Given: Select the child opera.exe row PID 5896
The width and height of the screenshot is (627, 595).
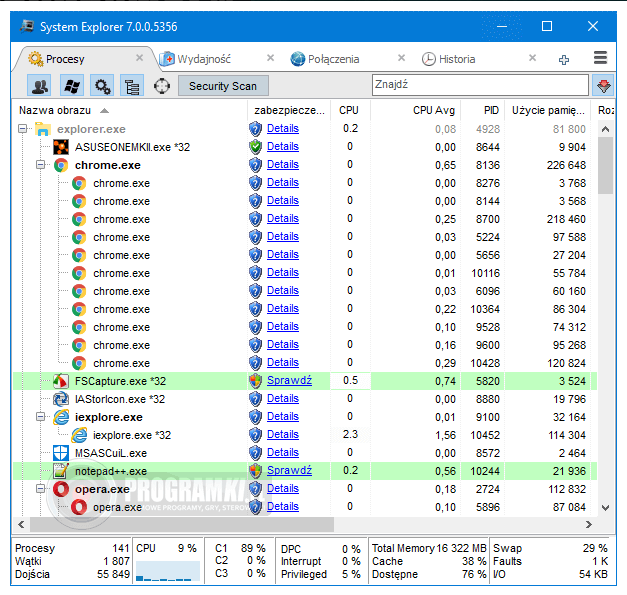Looking at the screenshot, I should point(305,507).
